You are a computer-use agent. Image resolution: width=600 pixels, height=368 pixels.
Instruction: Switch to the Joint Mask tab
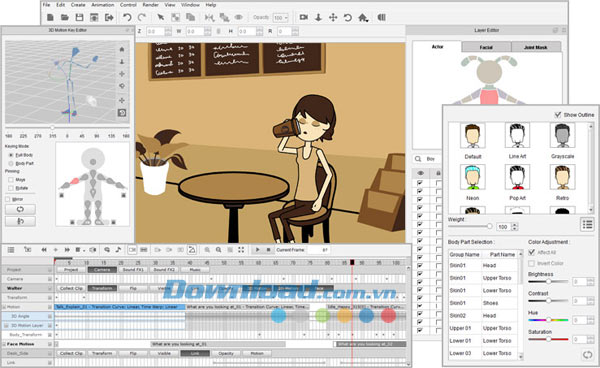(x=536, y=47)
